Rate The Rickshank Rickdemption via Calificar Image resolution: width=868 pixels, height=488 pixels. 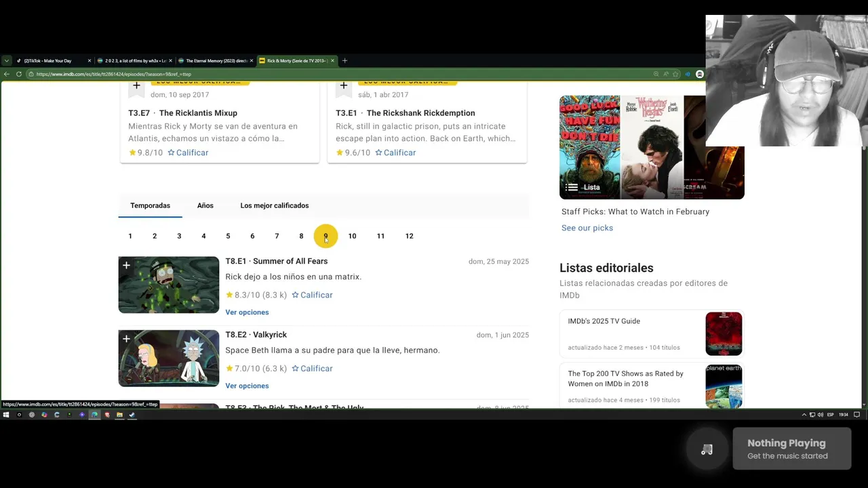[395, 152]
